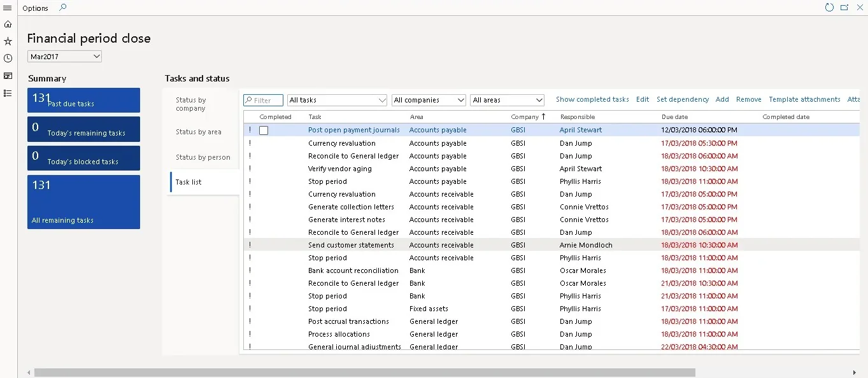Image resolution: width=868 pixels, height=378 pixels.
Task: Go to Home via sidebar icon
Action: click(x=8, y=24)
